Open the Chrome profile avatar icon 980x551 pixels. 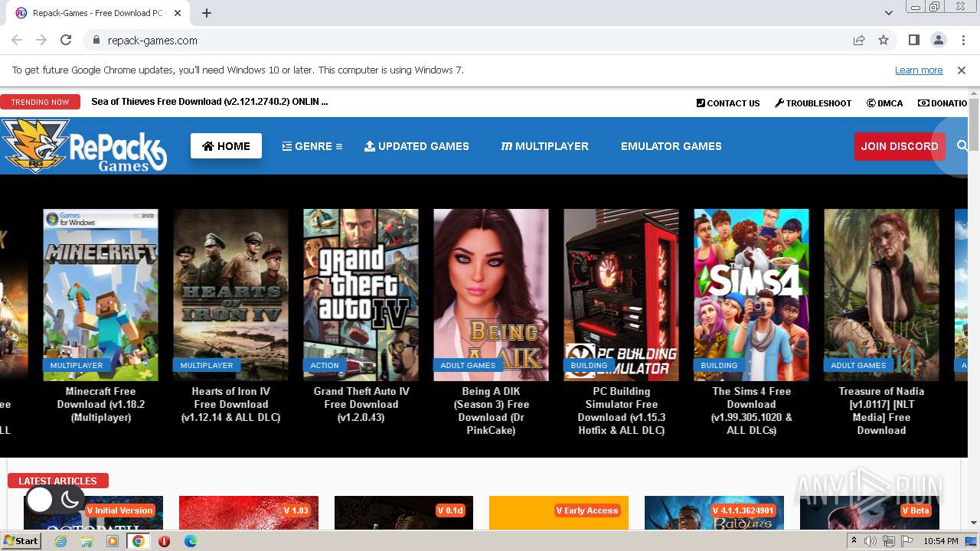coord(938,41)
